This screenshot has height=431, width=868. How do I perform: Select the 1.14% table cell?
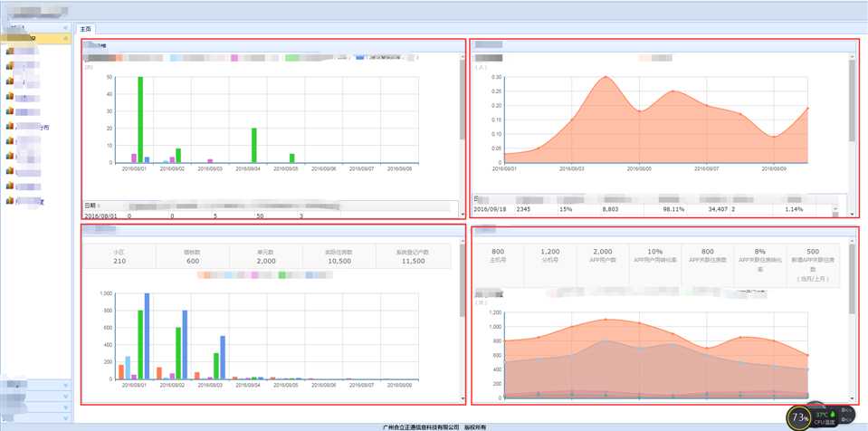click(795, 209)
